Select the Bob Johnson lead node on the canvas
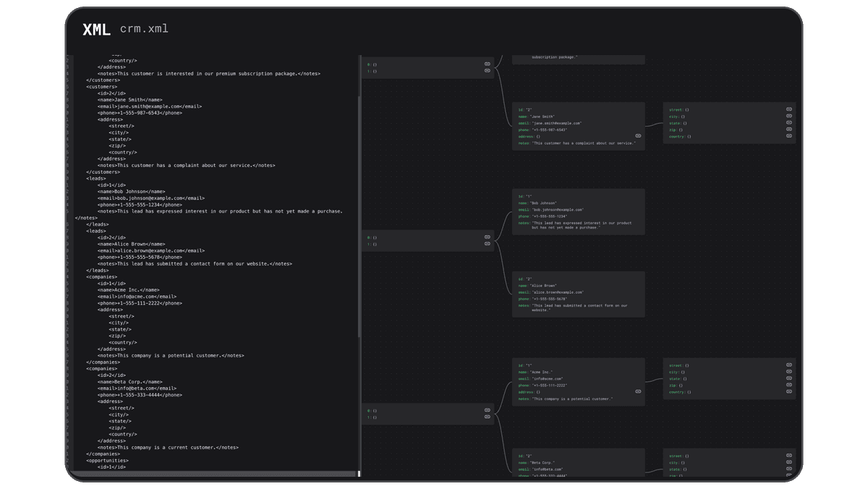This screenshot has width=868, height=489. point(578,211)
